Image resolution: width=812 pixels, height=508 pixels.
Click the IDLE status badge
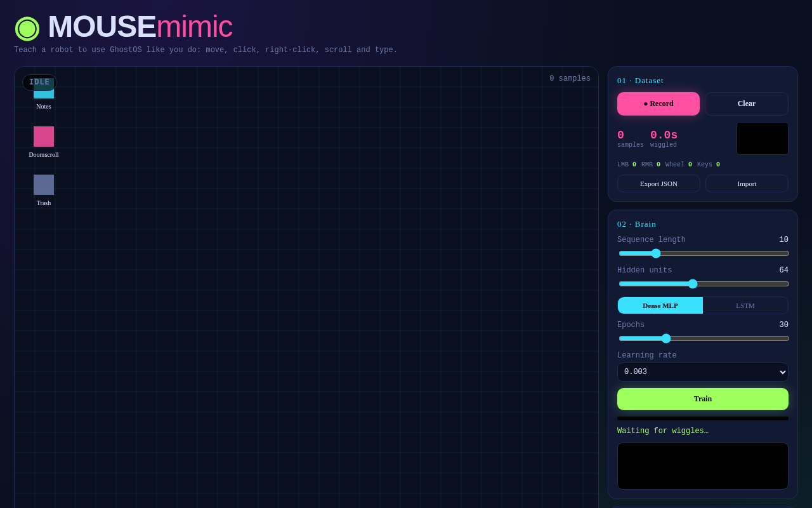click(x=39, y=83)
